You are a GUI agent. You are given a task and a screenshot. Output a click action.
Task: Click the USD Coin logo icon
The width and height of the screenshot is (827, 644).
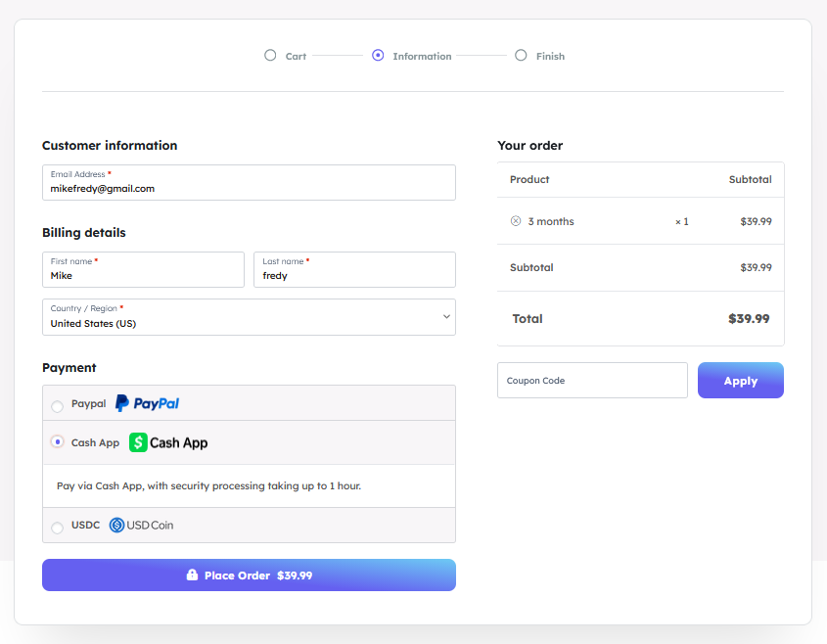click(142, 525)
